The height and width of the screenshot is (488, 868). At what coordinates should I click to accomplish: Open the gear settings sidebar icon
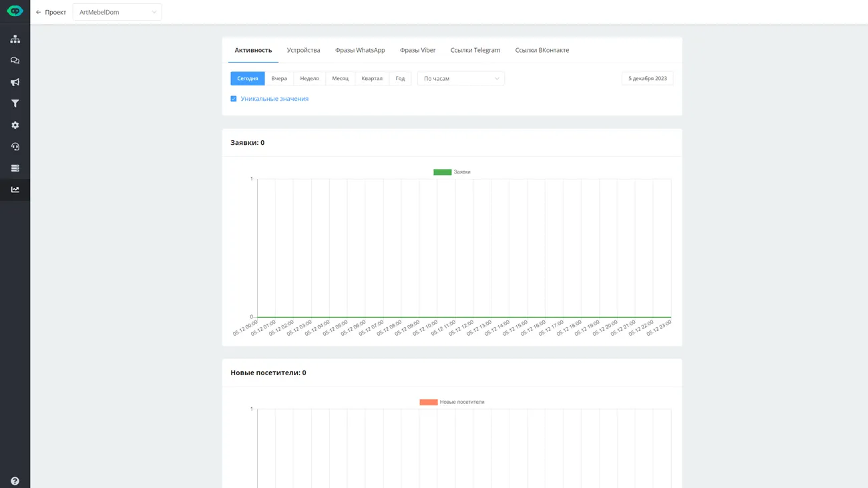point(15,126)
